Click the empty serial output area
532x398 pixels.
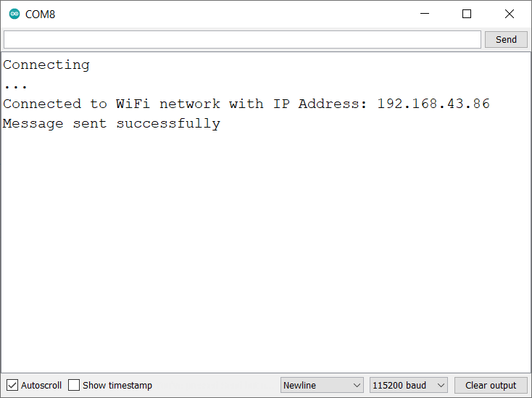265,254
